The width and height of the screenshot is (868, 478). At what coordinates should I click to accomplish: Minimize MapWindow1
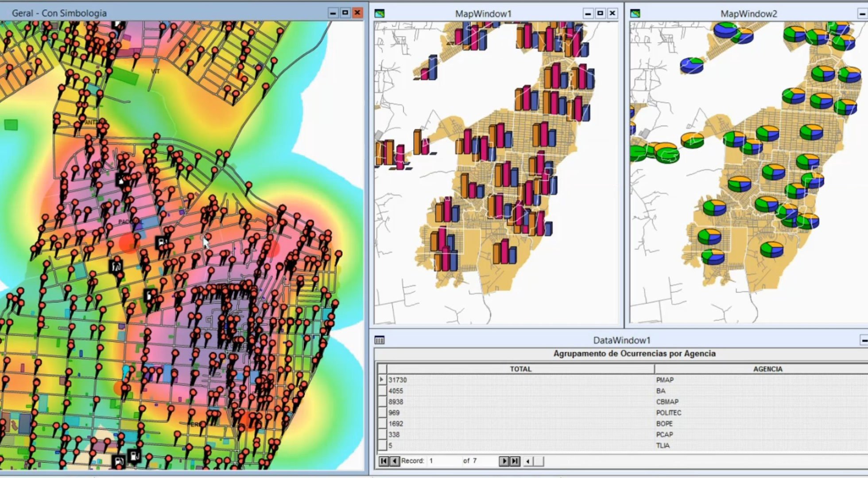588,13
